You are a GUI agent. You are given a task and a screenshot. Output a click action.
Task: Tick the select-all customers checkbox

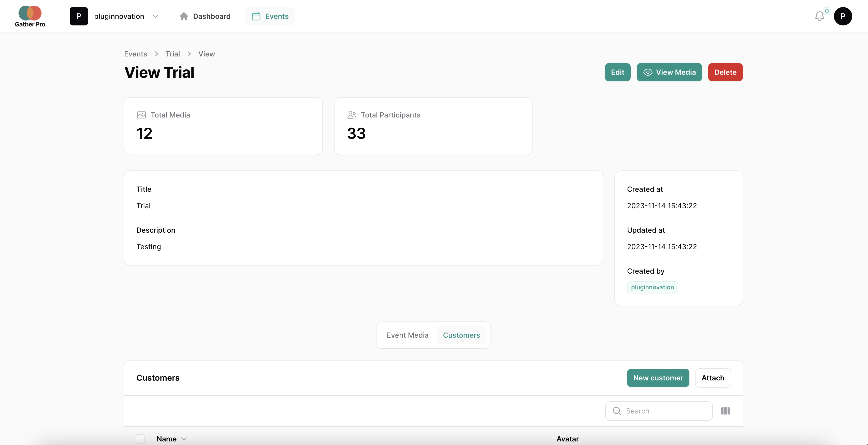tap(140, 439)
